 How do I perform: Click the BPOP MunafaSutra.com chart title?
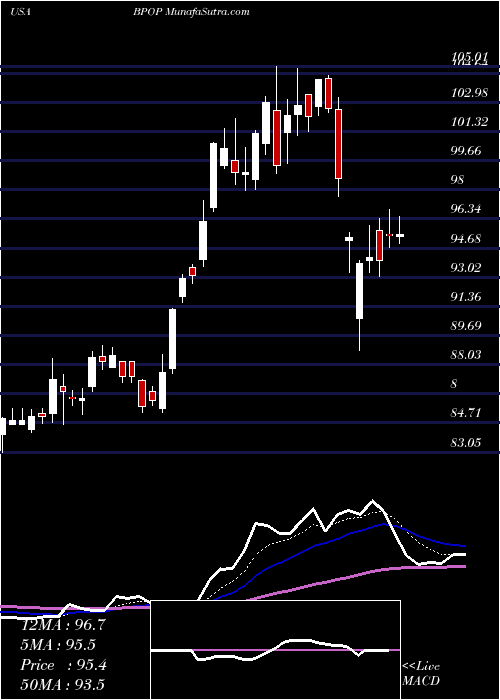tap(191, 12)
